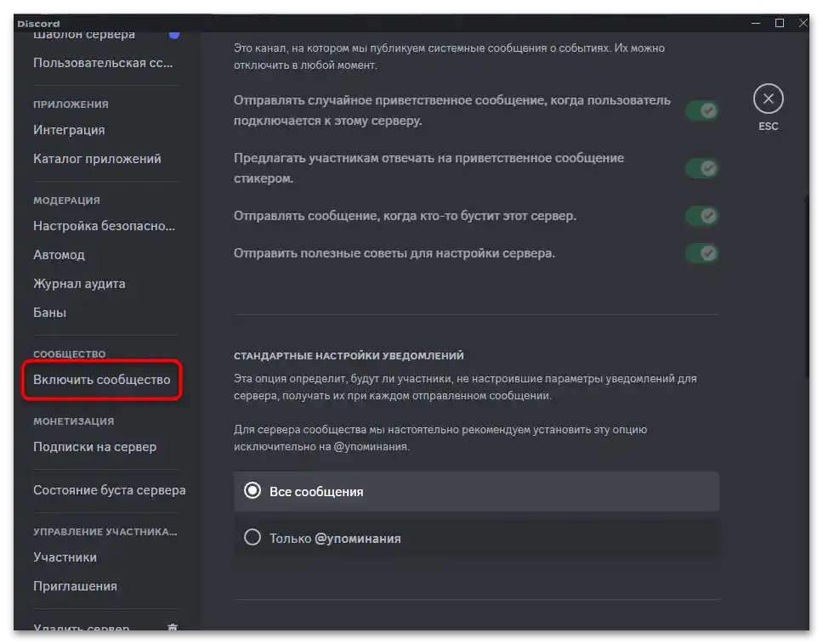The height and width of the screenshot is (644, 823).
Task: View the Журнал аудита page
Action: coord(79,284)
